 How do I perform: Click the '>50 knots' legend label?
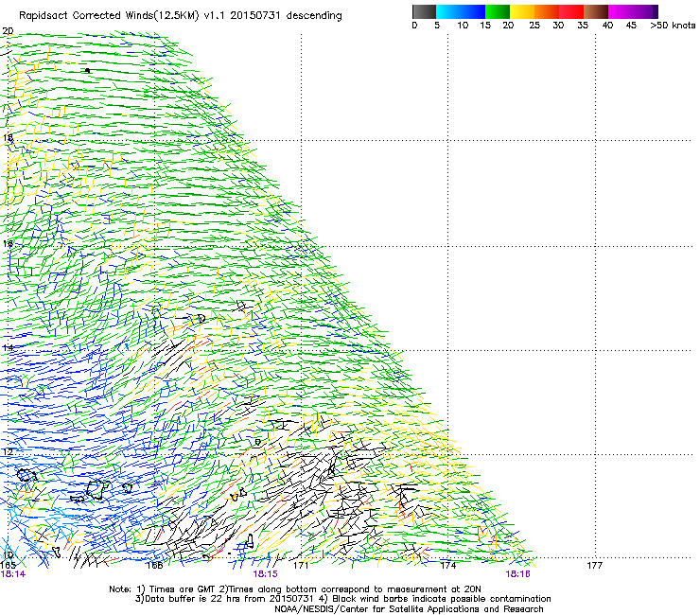[673, 26]
